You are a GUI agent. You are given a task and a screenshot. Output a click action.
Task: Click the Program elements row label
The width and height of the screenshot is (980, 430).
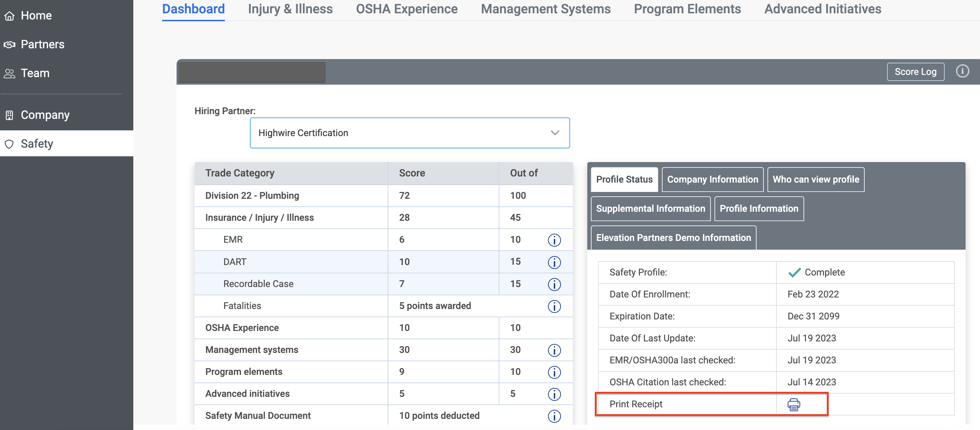coord(244,372)
